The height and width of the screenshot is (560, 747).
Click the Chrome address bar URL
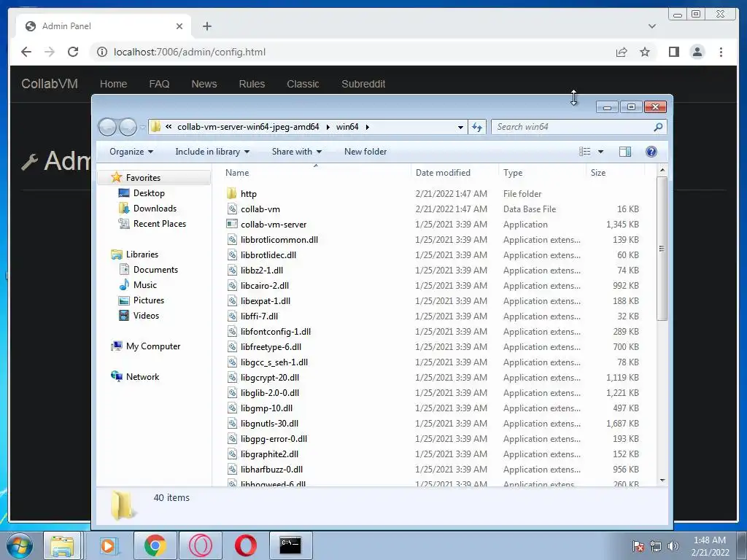point(190,52)
